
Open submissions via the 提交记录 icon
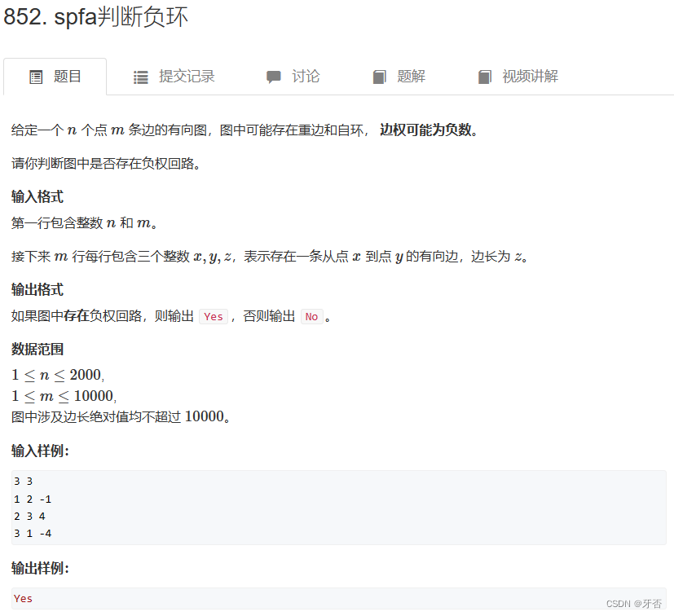pos(140,76)
